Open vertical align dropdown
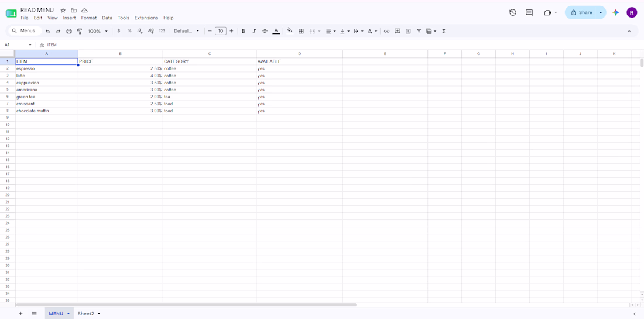644x319 pixels. [x=345, y=31]
